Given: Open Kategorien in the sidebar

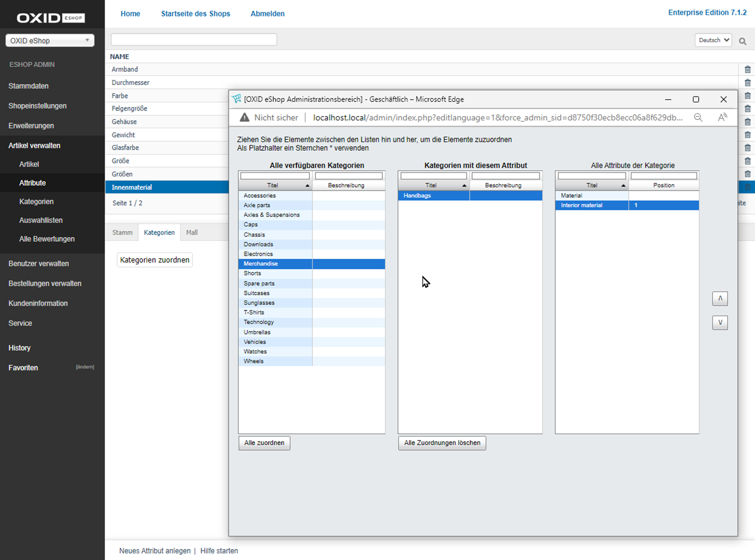Looking at the screenshot, I should 36,202.
